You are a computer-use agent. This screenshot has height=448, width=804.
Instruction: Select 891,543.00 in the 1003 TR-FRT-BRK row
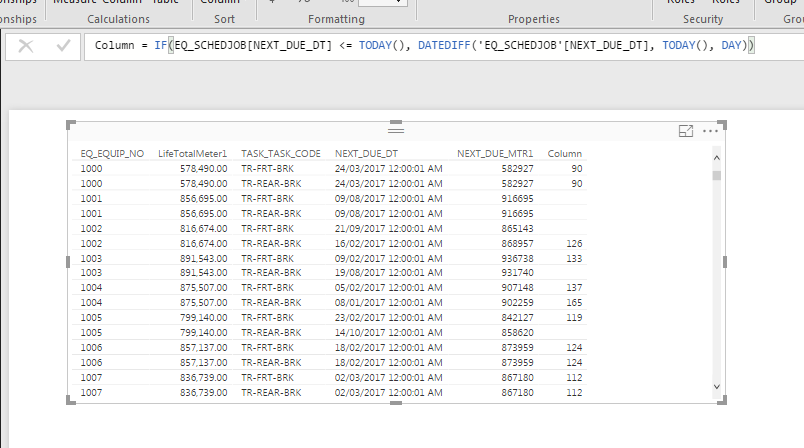coord(204,258)
